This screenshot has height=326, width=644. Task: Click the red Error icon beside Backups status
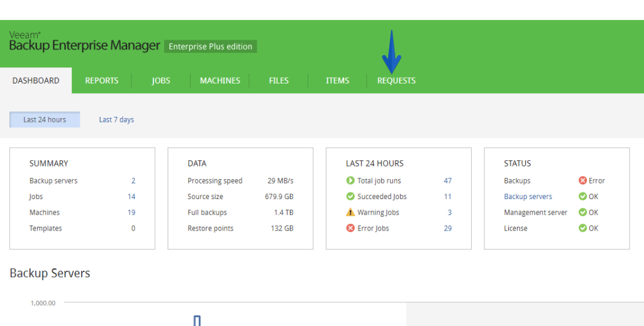(582, 180)
